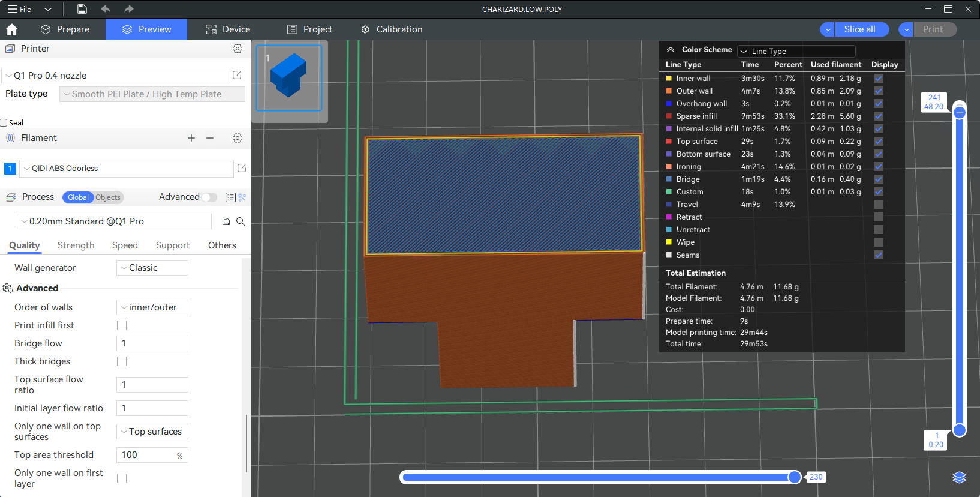Hide Sparse infill display checkbox
The height and width of the screenshot is (497, 980).
878,116
